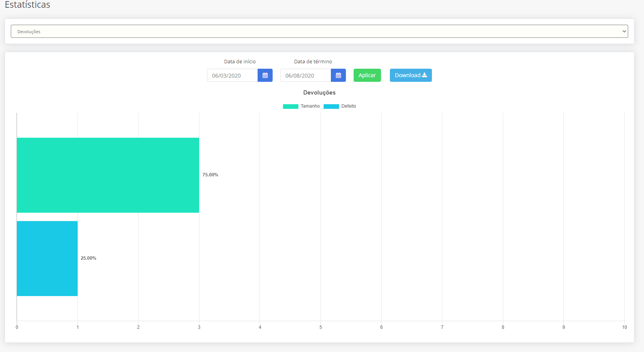Viewport: 644px width, 352px height.
Task: Click the Devoluções chart title
Action: pyautogui.click(x=319, y=93)
